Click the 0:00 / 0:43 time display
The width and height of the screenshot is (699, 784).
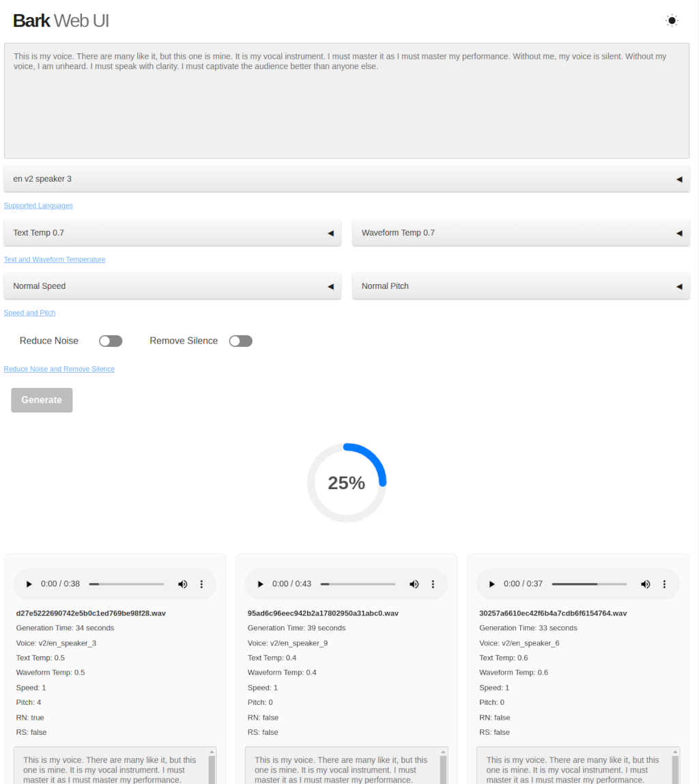(291, 584)
